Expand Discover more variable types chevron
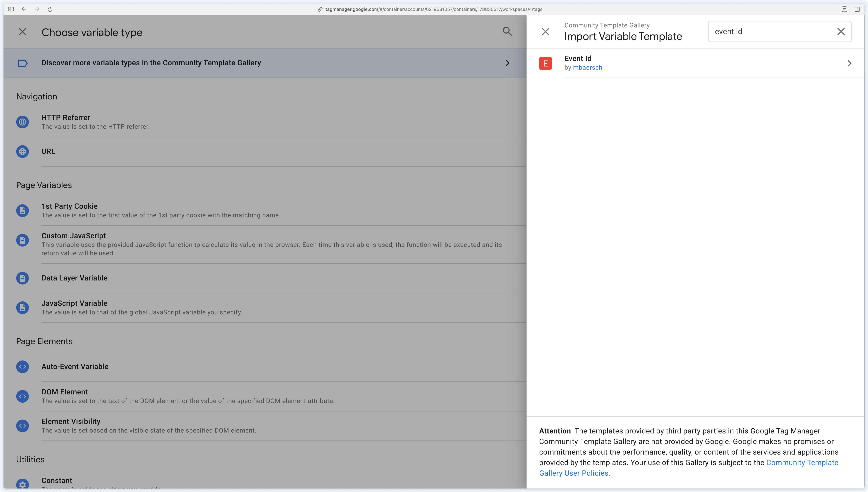Viewport: 868px width, 492px height. 507,63
